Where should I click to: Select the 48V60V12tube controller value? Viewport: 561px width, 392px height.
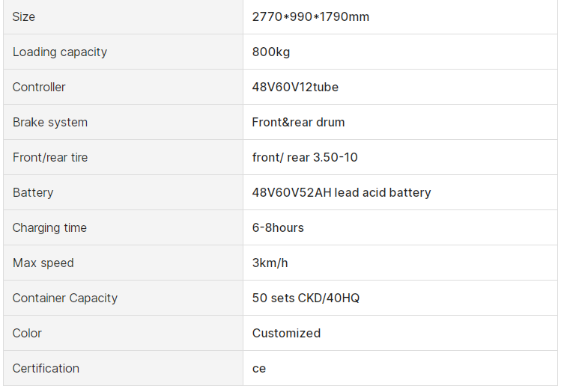pos(295,88)
